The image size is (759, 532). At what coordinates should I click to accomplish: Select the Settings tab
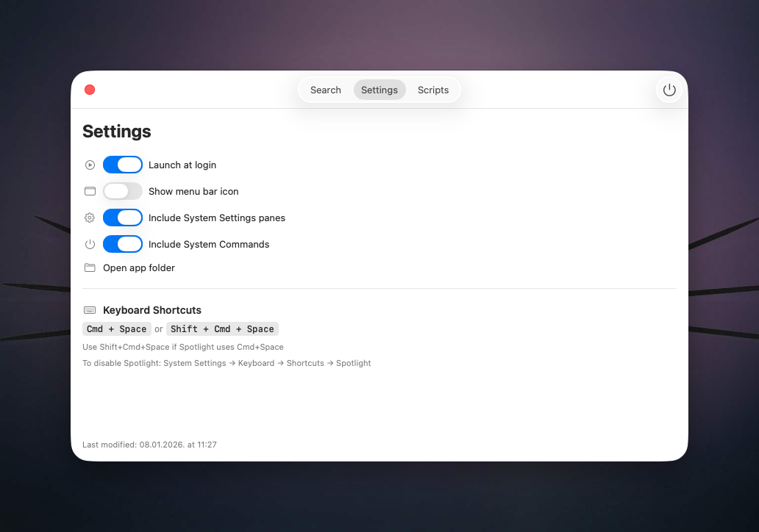[x=379, y=90]
